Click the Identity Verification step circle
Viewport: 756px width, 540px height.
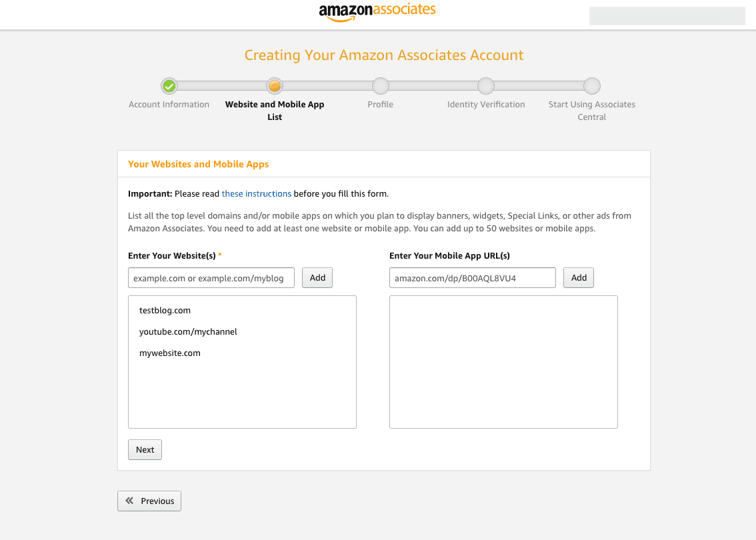486,86
